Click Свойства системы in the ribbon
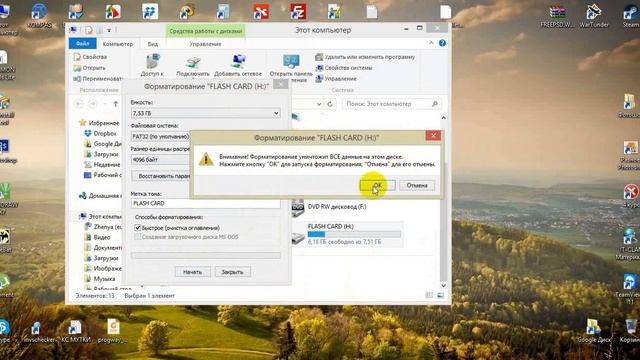Viewport: 640px width, 360px height. pyautogui.click(x=344, y=68)
